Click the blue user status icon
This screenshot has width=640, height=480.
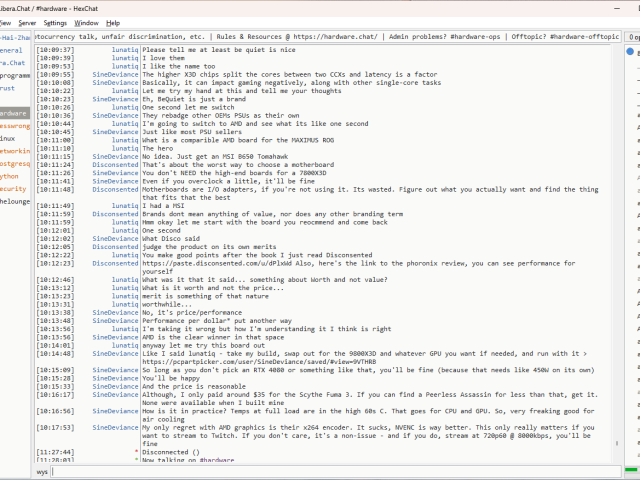tap(630, 50)
